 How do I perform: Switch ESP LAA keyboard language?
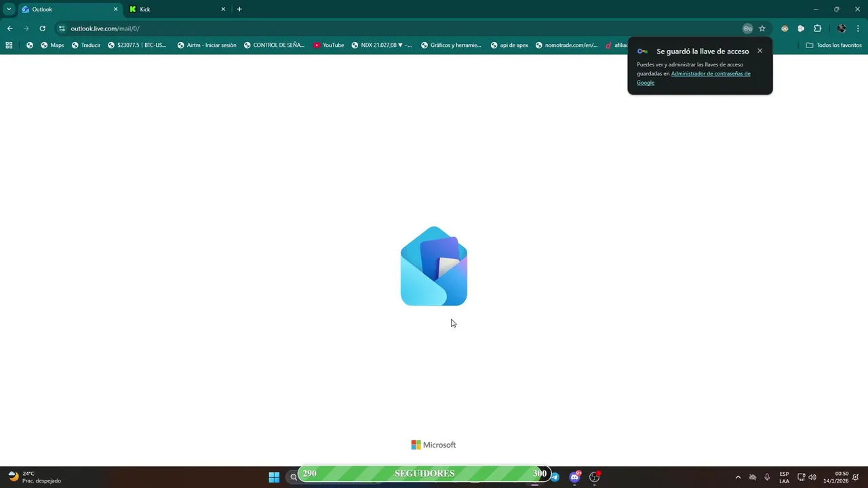[x=784, y=477]
